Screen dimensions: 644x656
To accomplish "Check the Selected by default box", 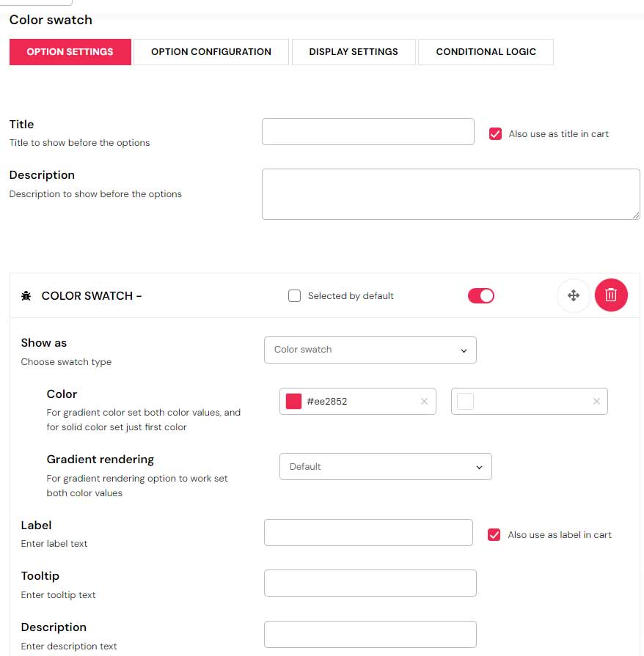I will [x=295, y=296].
